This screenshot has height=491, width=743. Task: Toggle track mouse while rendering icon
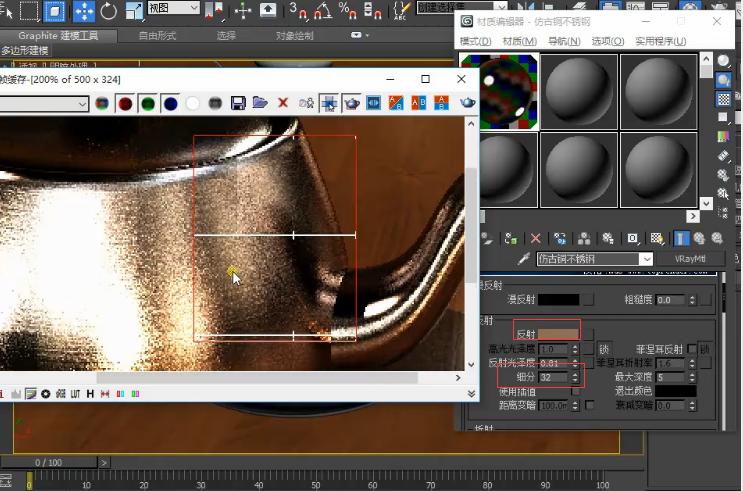tap(328, 103)
